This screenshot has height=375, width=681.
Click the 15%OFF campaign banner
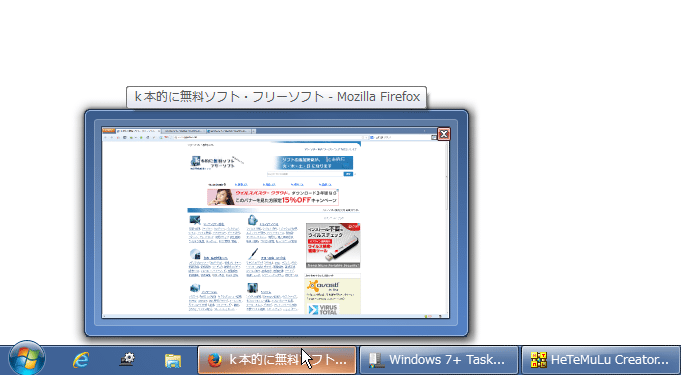click(x=273, y=197)
